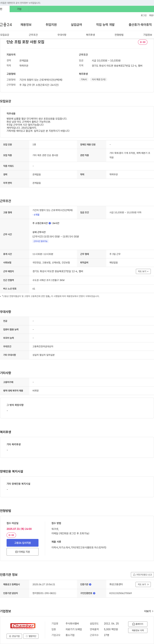This screenshot has height=644, width=154.
Task: Click the 열람차단 button
Action: pos(31,636)
